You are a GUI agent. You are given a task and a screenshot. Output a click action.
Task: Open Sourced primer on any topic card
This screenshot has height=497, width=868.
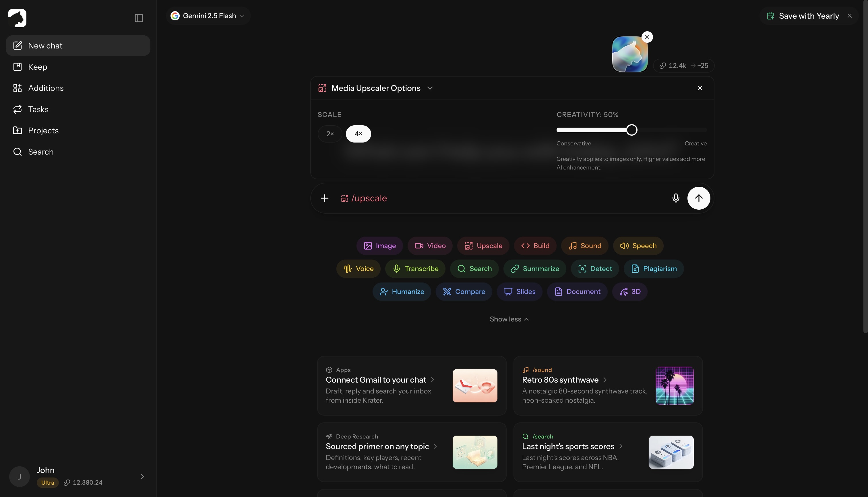411,452
